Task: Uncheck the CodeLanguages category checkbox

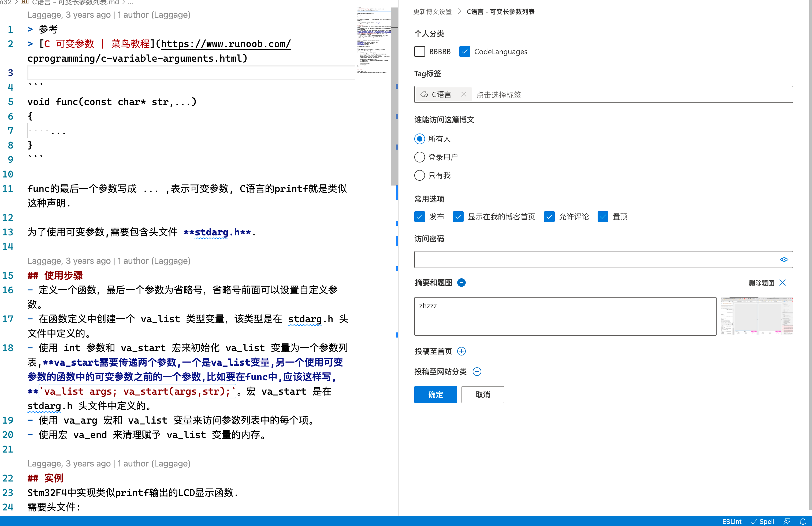Action: pos(464,51)
